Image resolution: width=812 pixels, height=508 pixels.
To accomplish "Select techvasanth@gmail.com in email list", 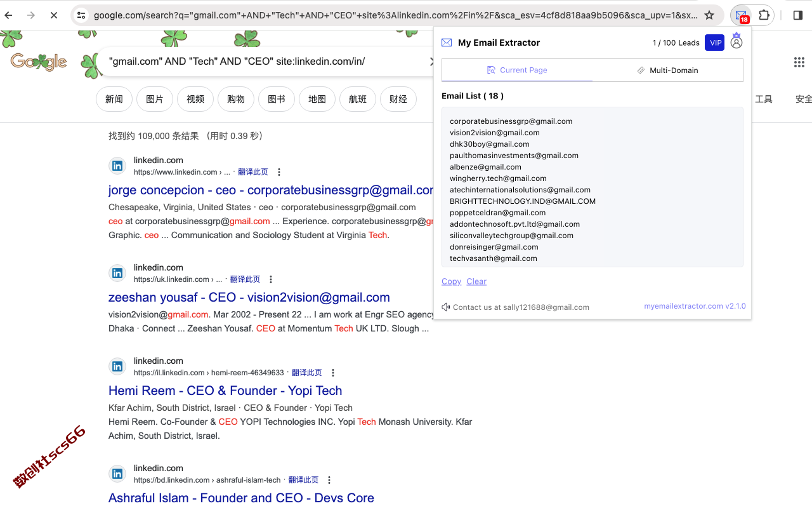I will [494, 258].
